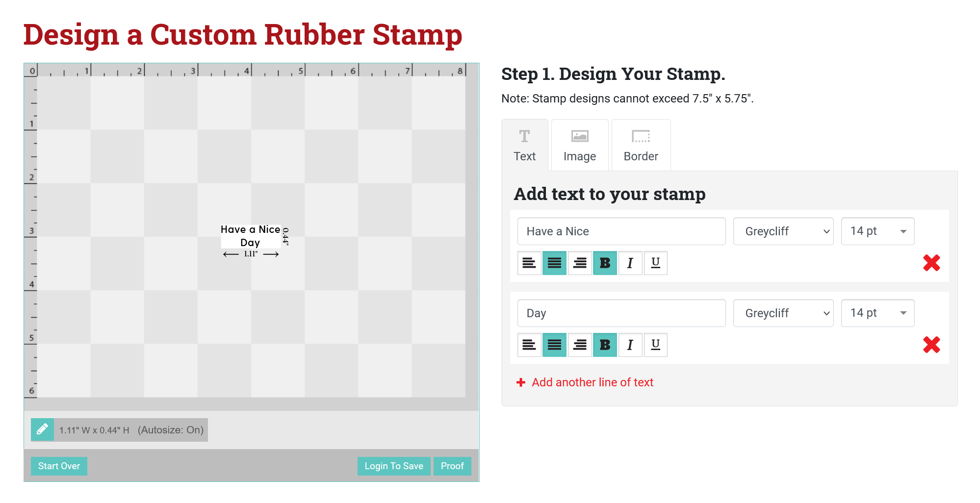Apply italic to the Have a Nice line
Image resolution: width=980 pixels, height=503 pixels.
(x=630, y=263)
